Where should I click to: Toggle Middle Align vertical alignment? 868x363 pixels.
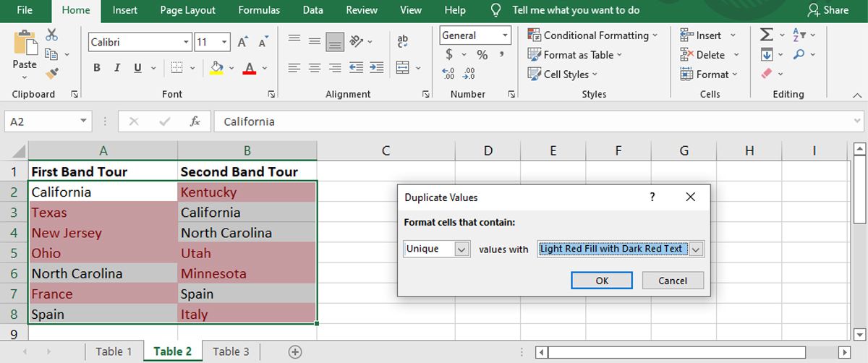tap(314, 41)
